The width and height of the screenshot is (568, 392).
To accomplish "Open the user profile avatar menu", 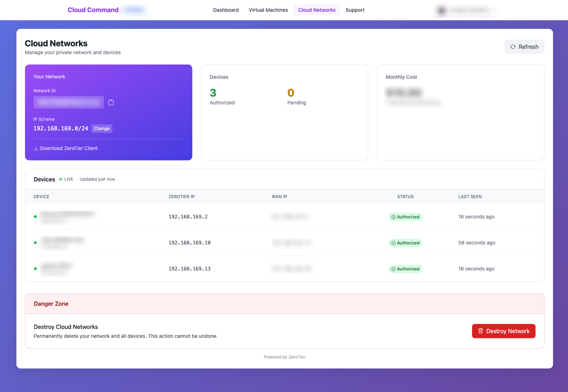I will 441,10.
